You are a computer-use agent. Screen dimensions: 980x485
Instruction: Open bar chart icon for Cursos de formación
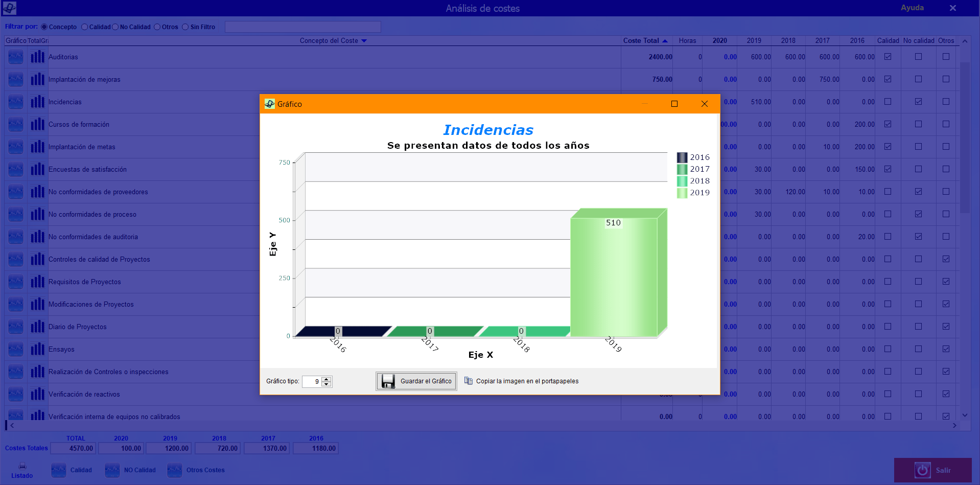[x=37, y=124]
